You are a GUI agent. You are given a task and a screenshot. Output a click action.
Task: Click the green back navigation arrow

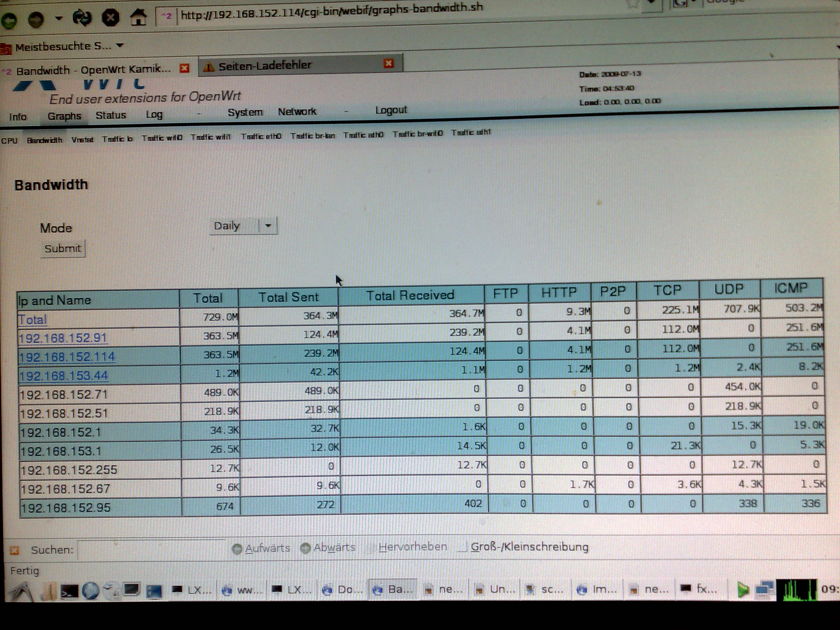[x=9, y=20]
